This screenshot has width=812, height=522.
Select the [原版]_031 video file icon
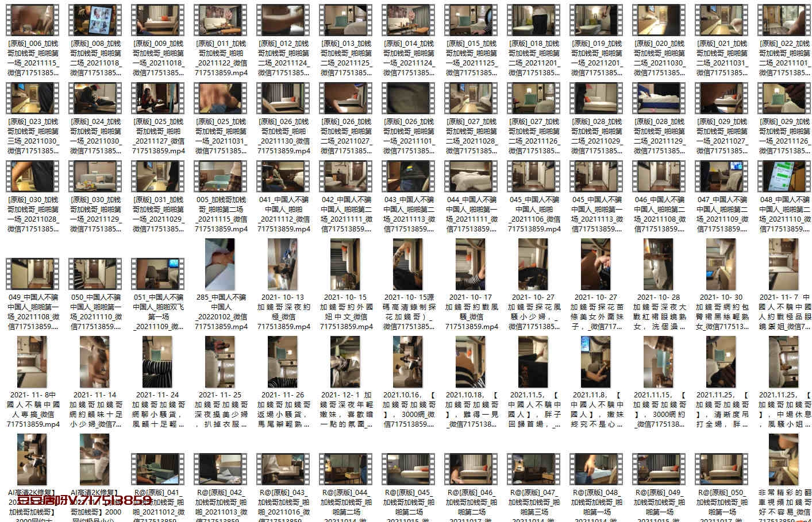pos(159,177)
